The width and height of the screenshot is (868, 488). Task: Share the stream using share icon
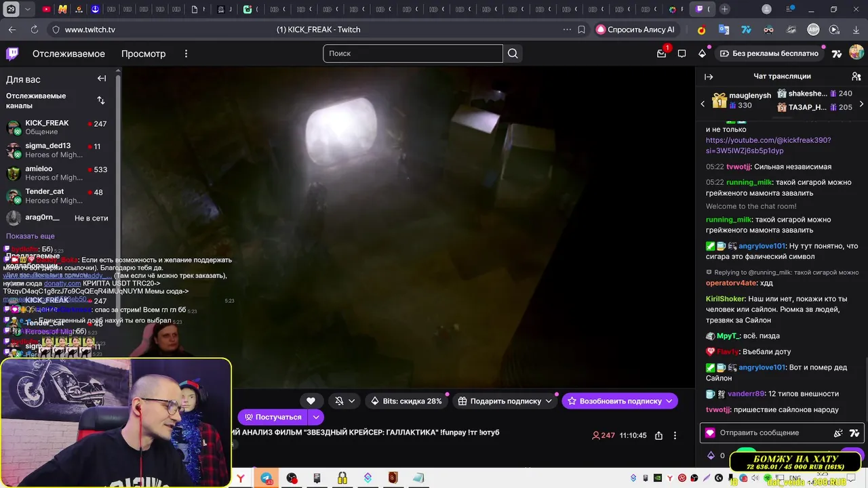click(x=658, y=435)
